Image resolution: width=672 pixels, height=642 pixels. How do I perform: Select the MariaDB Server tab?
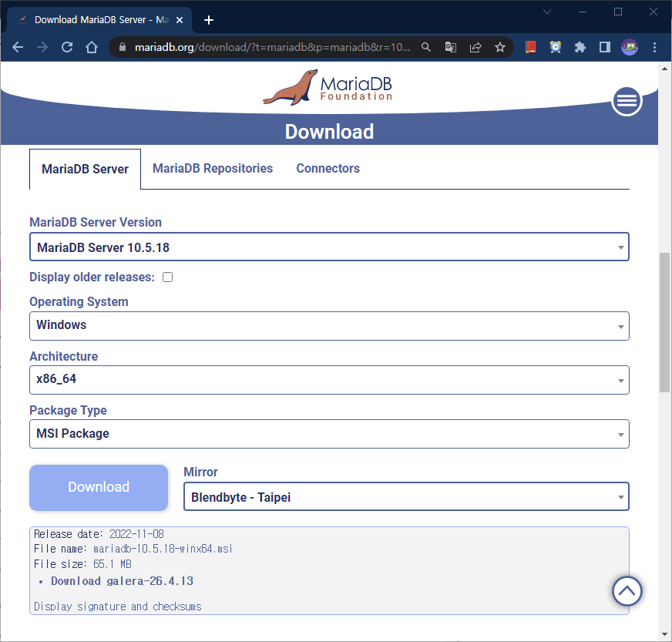85,169
